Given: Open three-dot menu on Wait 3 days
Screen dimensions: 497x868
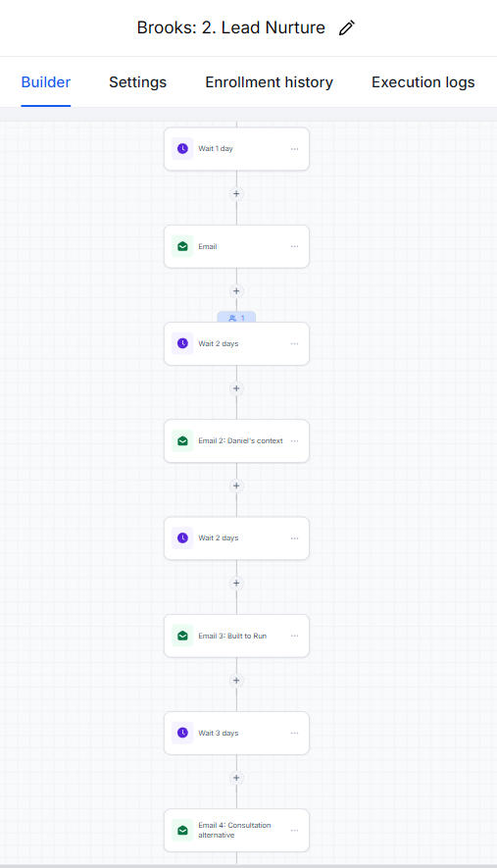Looking at the screenshot, I should click(x=294, y=733).
